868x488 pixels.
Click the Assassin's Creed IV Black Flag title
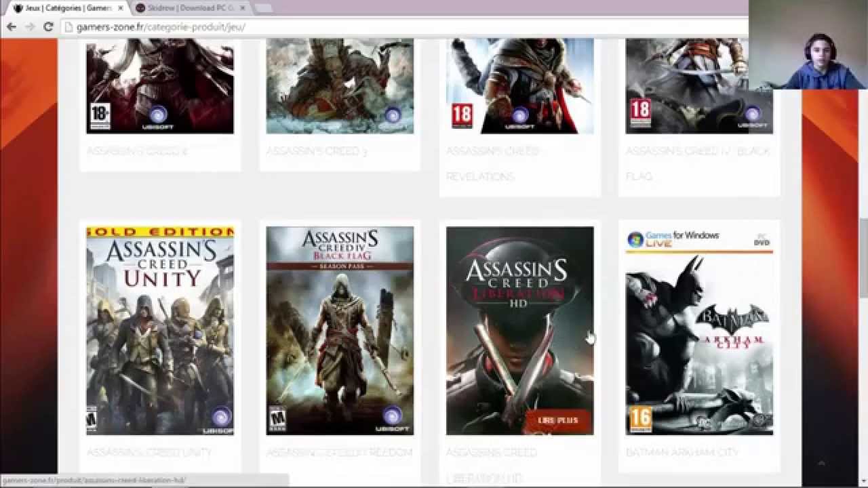click(698, 164)
